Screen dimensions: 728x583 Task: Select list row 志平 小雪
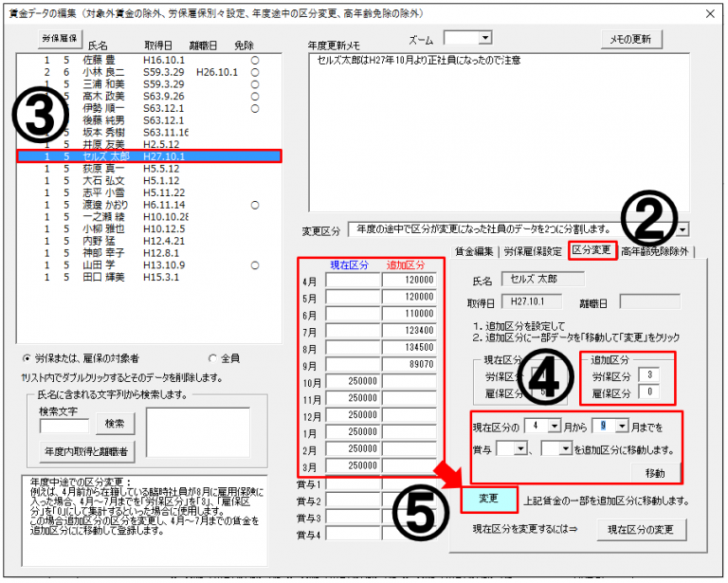(149, 193)
